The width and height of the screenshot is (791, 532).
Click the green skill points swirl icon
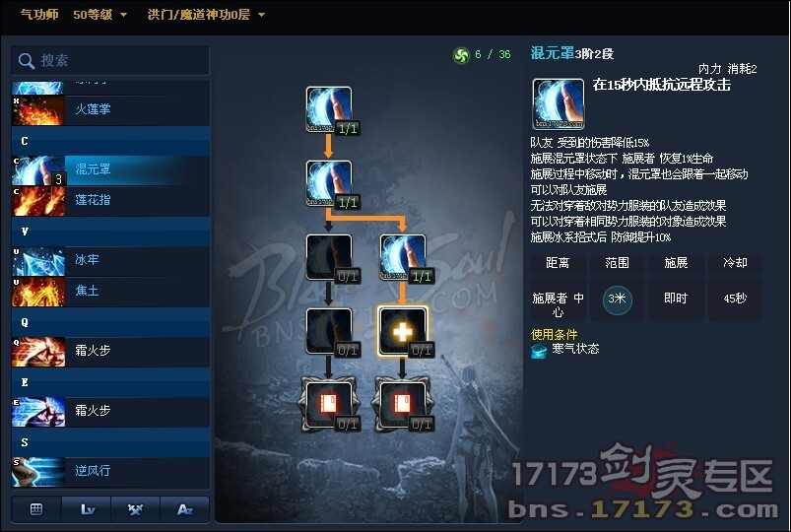(x=461, y=54)
